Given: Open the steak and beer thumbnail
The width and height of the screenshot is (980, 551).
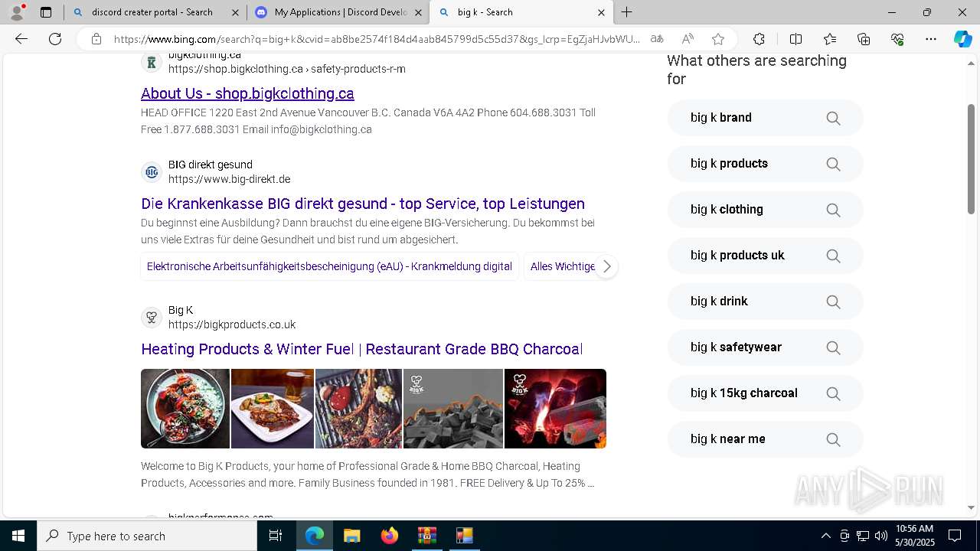Looking at the screenshot, I should point(273,409).
